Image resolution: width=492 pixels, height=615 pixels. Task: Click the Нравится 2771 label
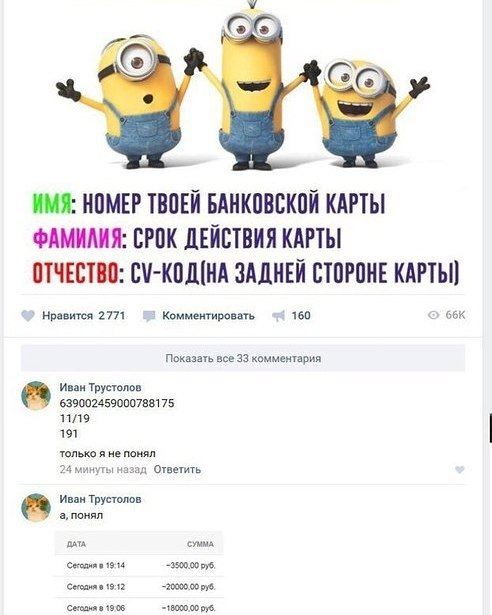(84, 316)
